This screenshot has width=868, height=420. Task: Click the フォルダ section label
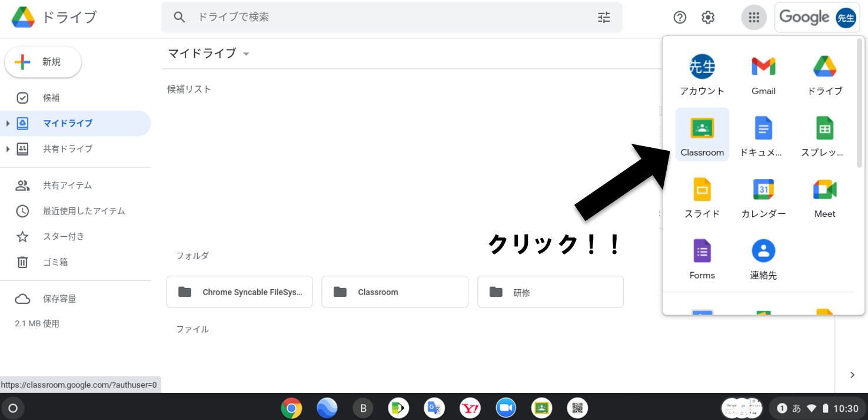point(192,256)
